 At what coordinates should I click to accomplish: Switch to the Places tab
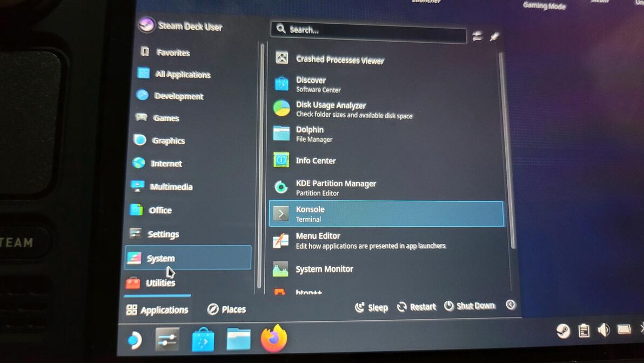point(227,309)
